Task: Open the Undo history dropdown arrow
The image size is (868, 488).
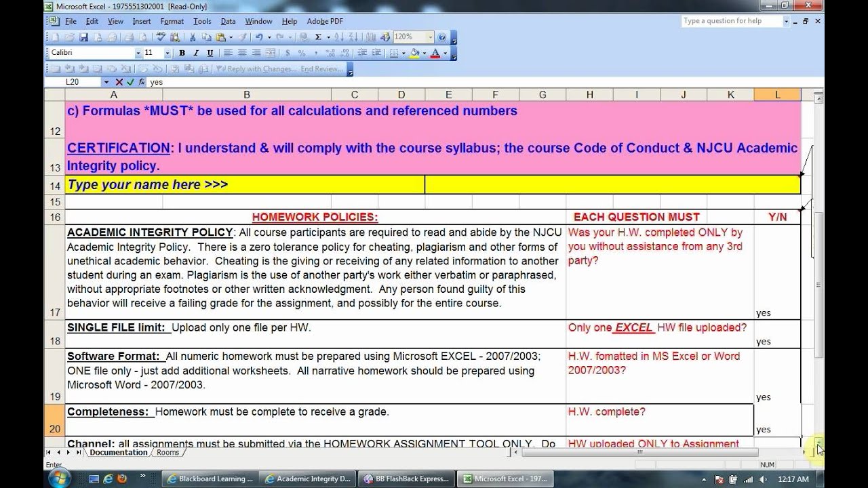Action: click(x=269, y=37)
